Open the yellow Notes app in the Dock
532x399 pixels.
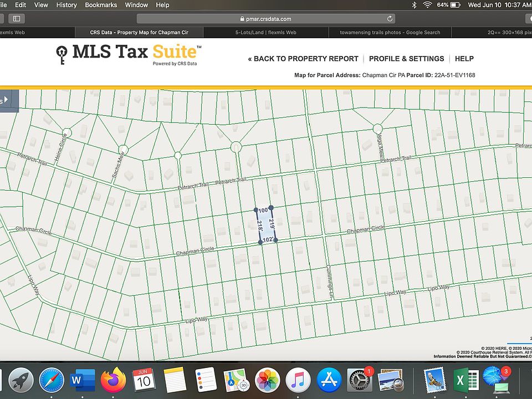175,380
